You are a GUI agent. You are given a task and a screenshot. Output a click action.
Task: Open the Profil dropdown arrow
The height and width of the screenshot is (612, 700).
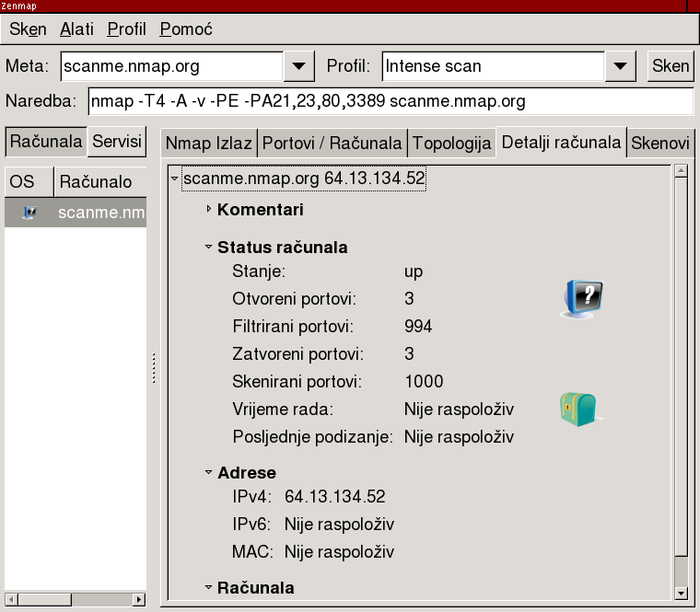[x=621, y=66]
